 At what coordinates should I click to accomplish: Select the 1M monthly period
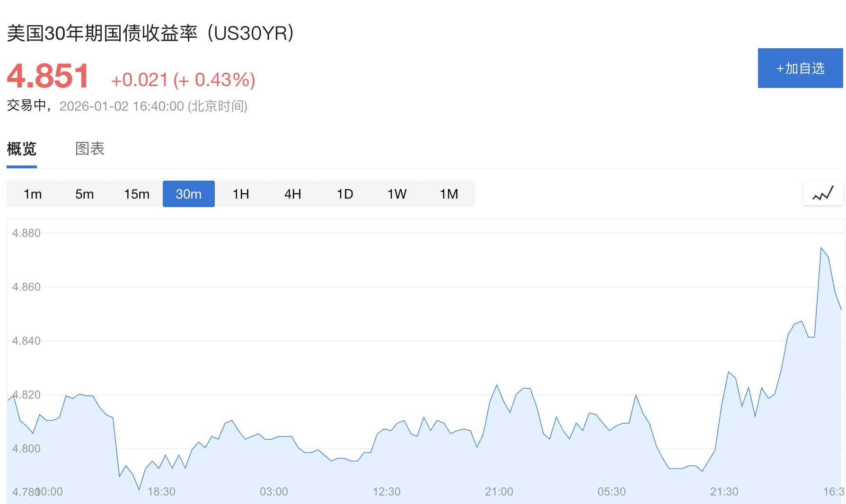(449, 194)
